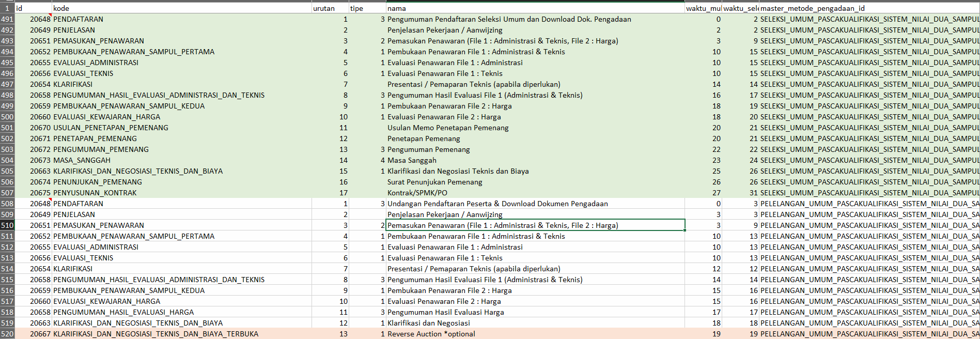The image size is (980, 339).
Task: Select the "urutan" header cell
Action: pyautogui.click(x=330, y=8)
